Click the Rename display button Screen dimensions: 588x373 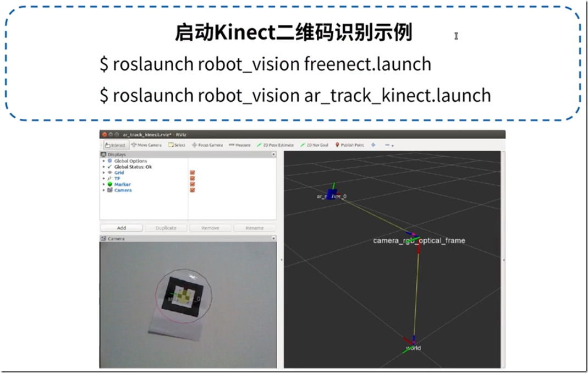click(x=255, y=228)
